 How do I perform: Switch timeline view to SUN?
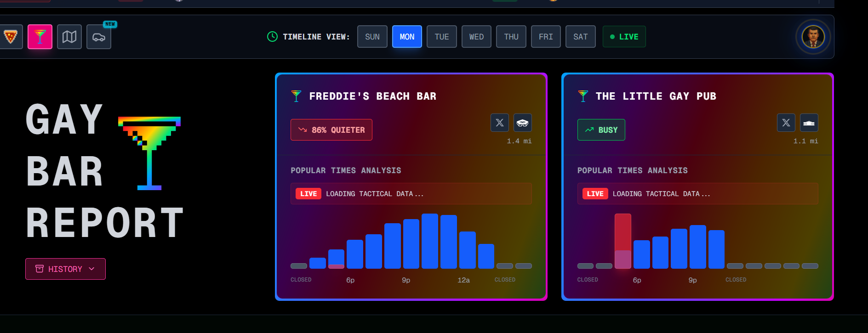(372, 37)
